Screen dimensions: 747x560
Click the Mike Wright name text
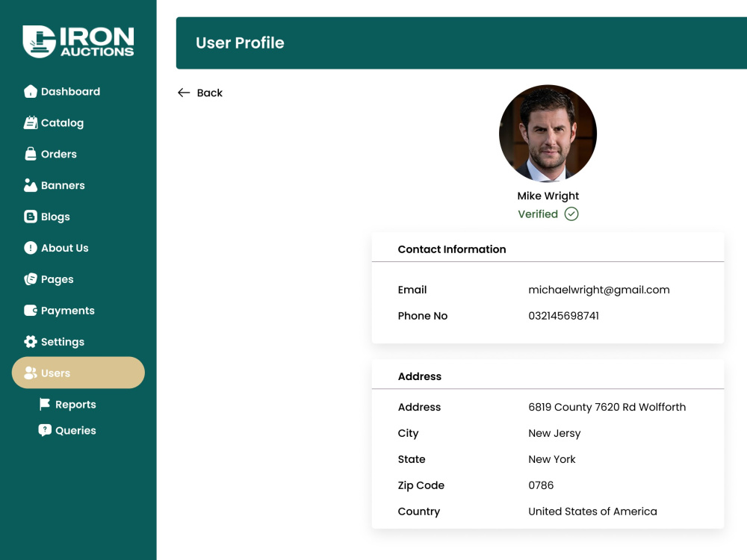tap(548, 196)
